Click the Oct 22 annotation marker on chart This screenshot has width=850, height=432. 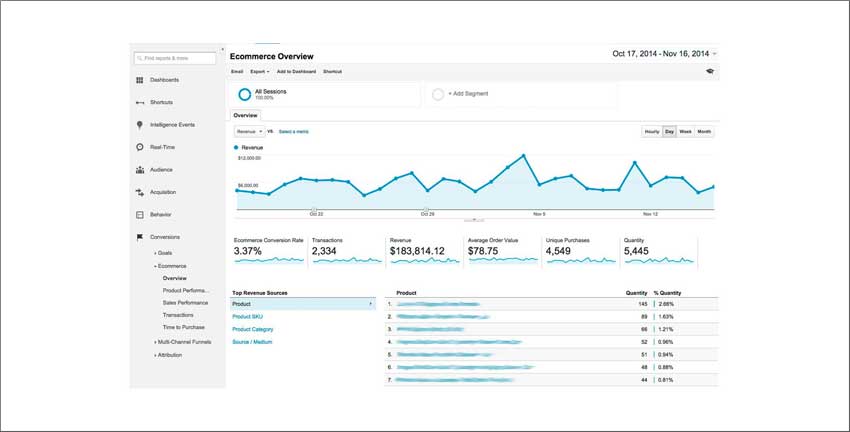coord(314,209)
